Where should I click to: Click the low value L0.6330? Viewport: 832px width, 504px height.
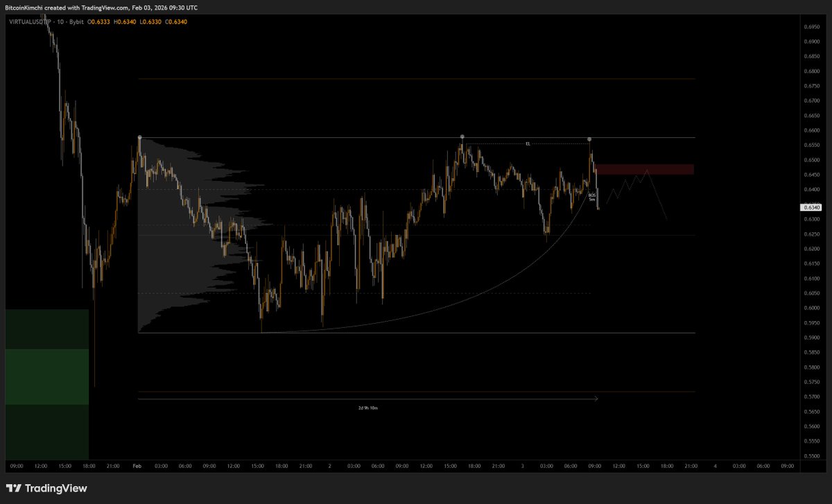pos(152,21)
